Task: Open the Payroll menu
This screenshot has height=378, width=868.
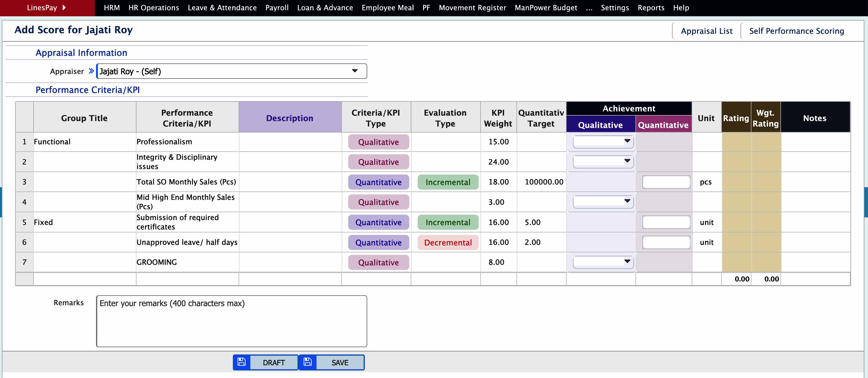Action: (x=277, y=8)
